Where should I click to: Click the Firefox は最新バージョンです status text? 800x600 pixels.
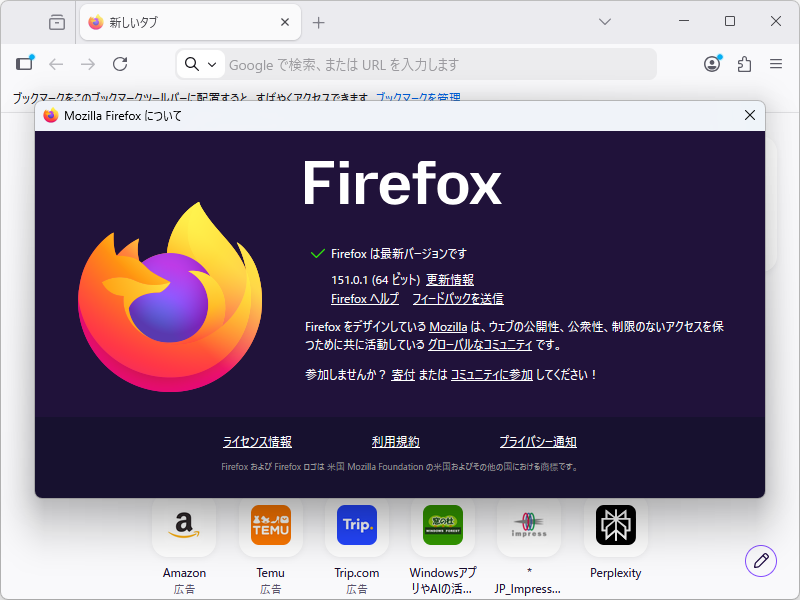click(398, 254)
